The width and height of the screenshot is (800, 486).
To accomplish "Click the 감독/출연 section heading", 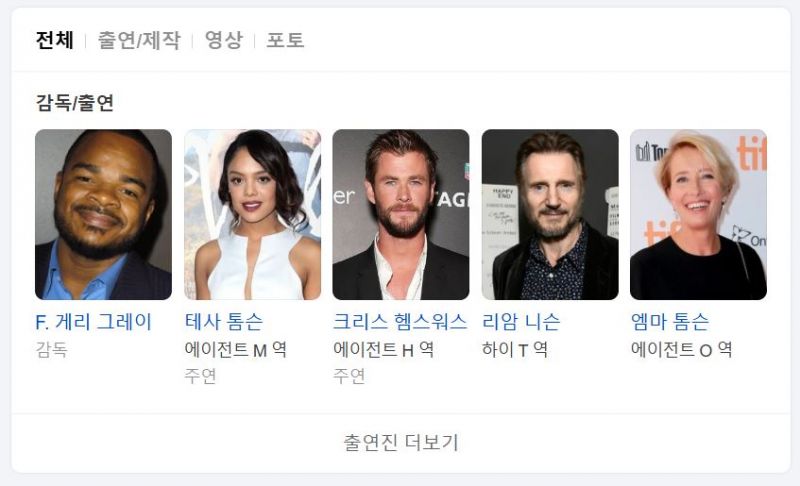I will (x=74, y=103).
